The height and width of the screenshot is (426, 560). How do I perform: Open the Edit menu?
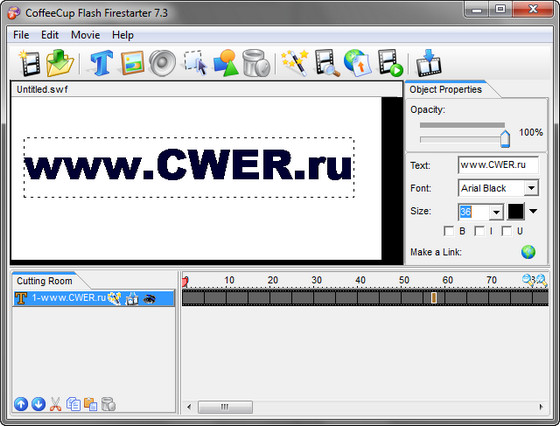point(50,35)
